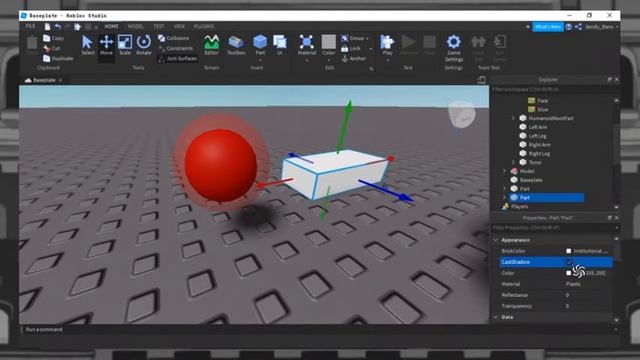Expand the Torso tree node
The width and height of the screenshot is (640, 360).
point(513,162)
